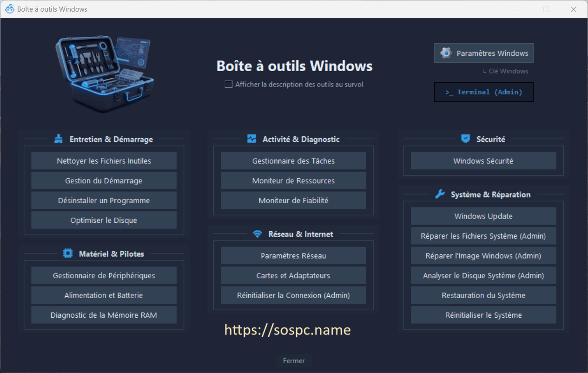Click Réparer l'Image Windows (Admin)
Viewport: 588px width, 373px height.
[x=483, y=256]
